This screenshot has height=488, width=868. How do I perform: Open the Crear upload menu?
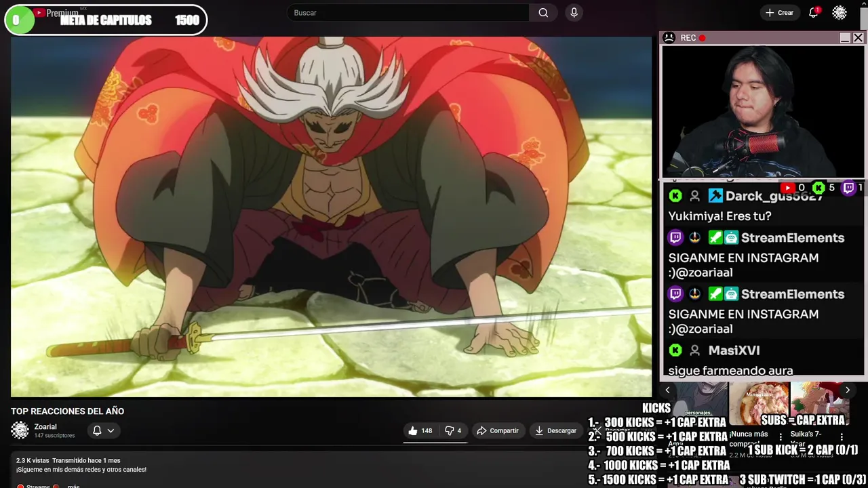(779, 13)
